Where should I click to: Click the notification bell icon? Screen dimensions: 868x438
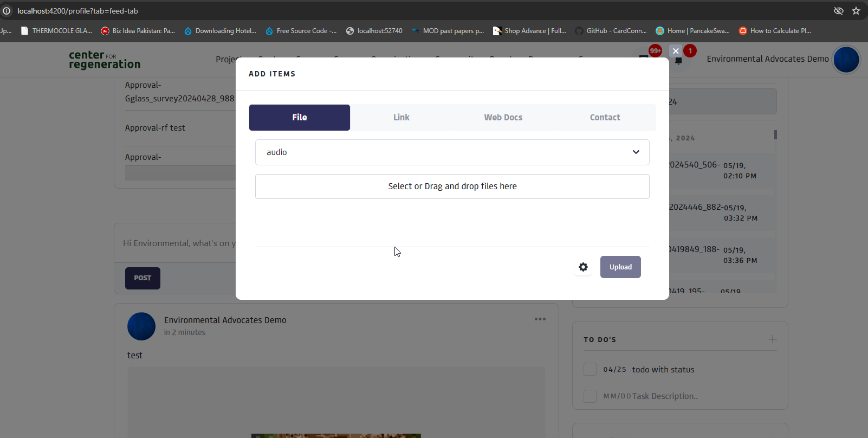(x=678, y=60)
